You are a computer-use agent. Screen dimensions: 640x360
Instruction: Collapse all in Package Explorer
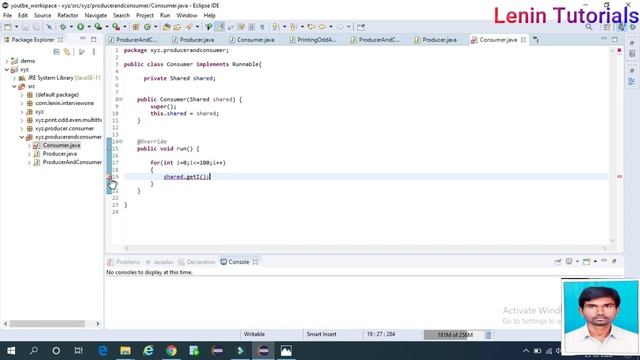point(56,52)
